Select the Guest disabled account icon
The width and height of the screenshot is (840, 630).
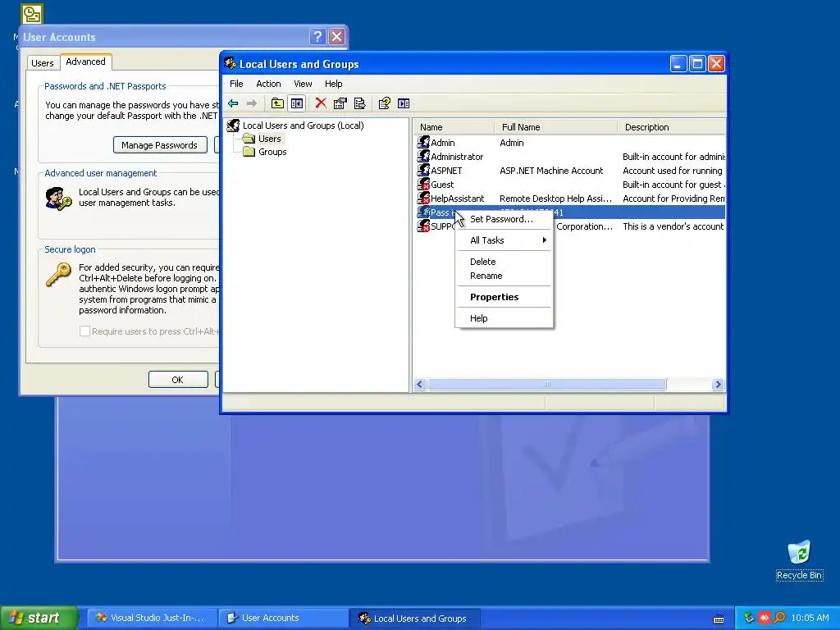tap(423, 185)
